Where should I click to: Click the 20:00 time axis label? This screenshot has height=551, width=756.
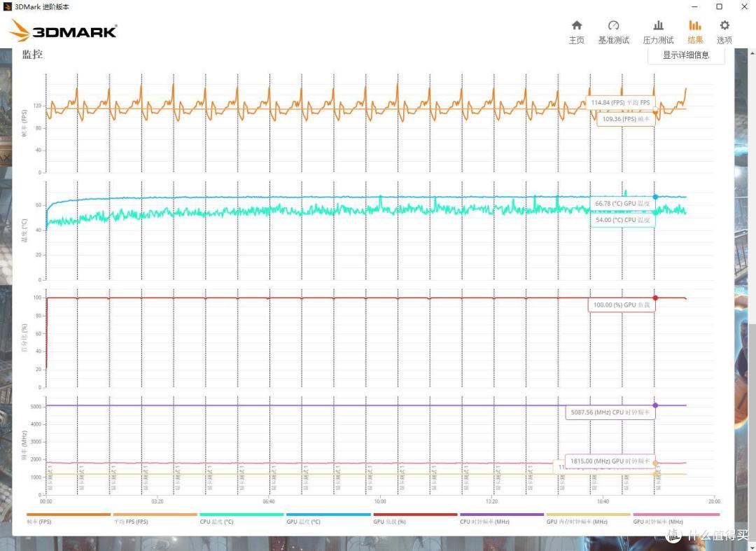pos(713,501)
